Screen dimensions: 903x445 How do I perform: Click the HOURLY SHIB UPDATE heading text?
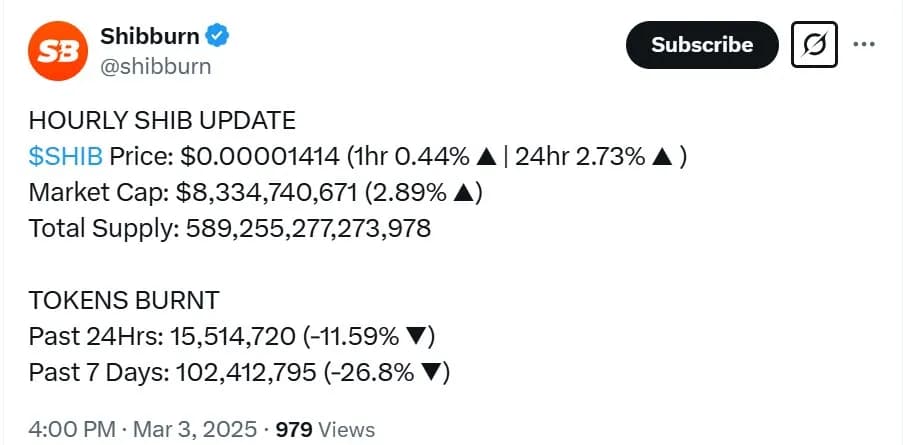(x=162, y=121)
